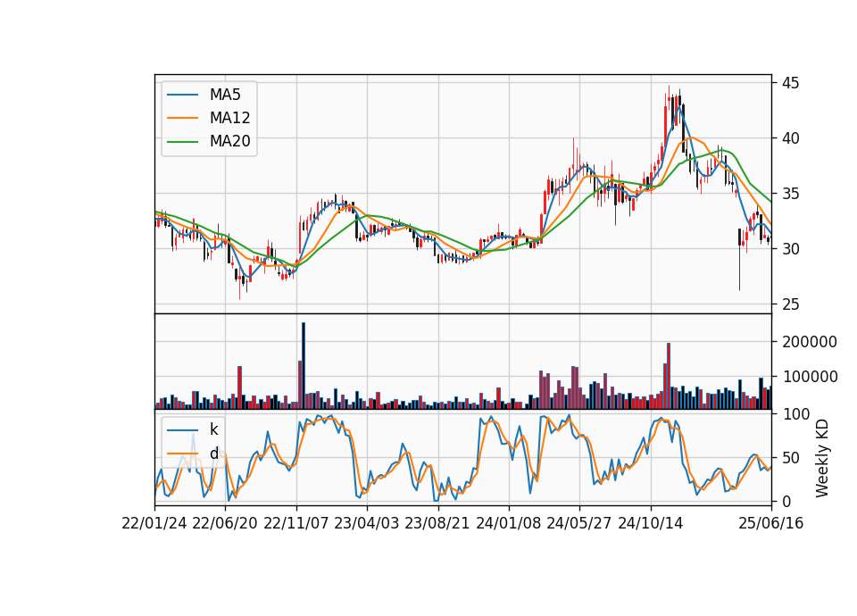Screen dimensions: 857x616
Task: Click the KD axis value 100
Action: (795, 414)
